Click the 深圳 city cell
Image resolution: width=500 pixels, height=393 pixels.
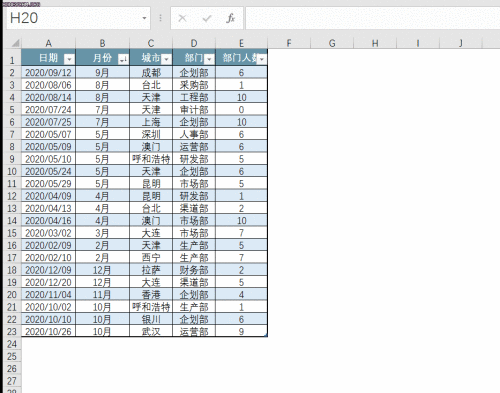click(x=151, y=134)
